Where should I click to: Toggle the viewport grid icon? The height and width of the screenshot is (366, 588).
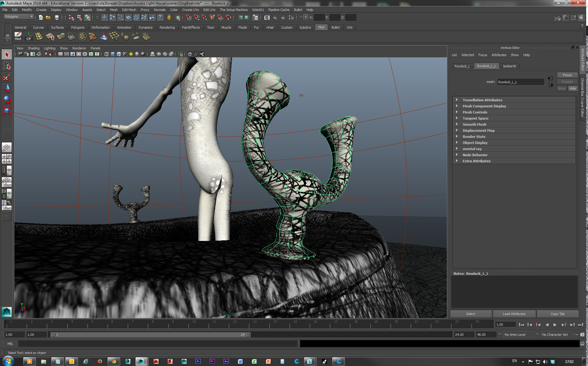click(x=60, y=54)
